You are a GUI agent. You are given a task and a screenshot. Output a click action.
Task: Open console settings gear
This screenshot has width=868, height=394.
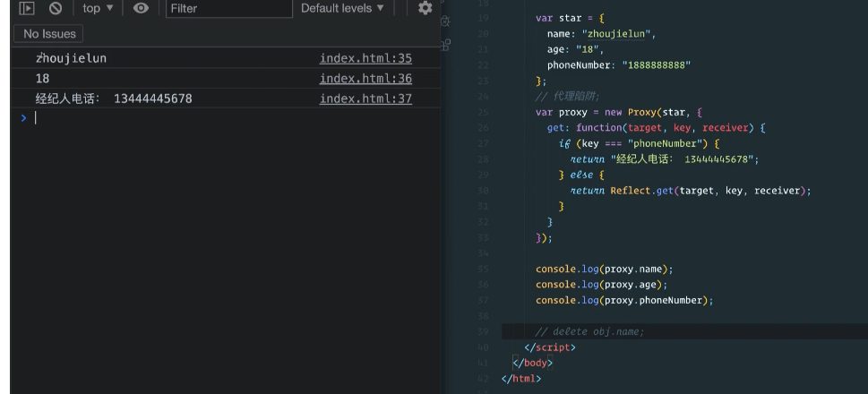point(425,8)
